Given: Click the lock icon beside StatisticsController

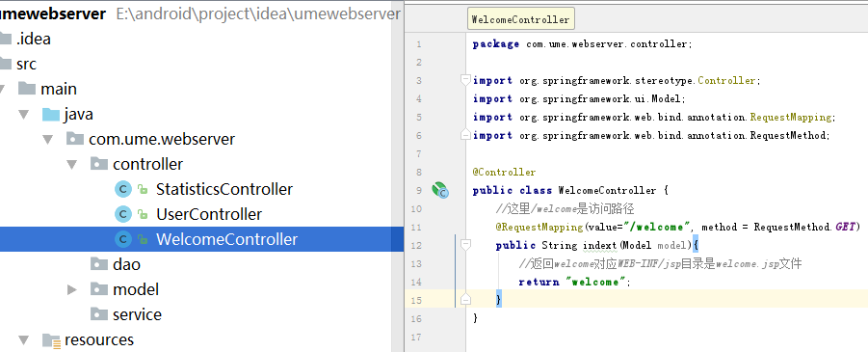Looking at the screenshot, I should pyautogui.click(x=143, y=190).
